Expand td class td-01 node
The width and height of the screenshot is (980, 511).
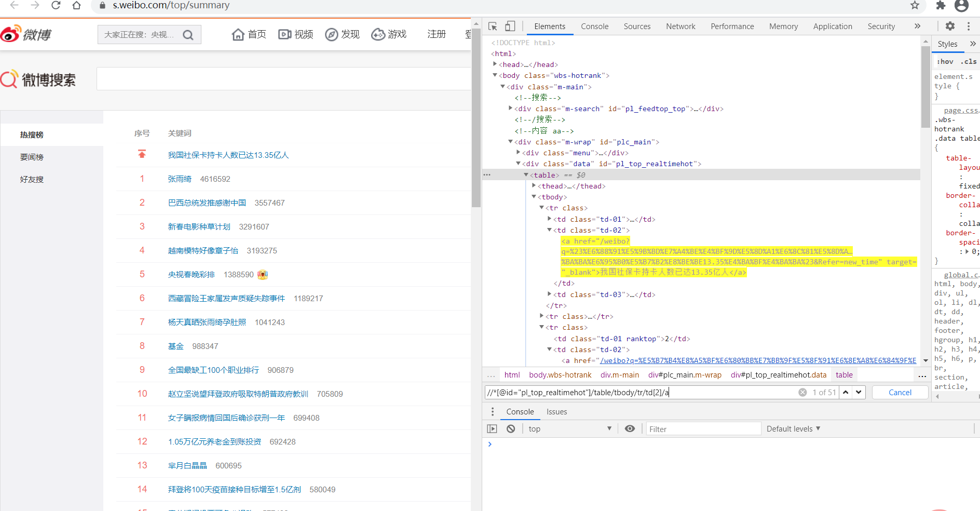coord(549,219)
